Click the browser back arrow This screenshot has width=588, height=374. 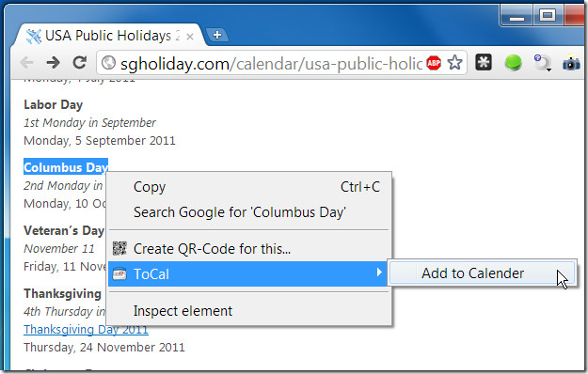27,63
